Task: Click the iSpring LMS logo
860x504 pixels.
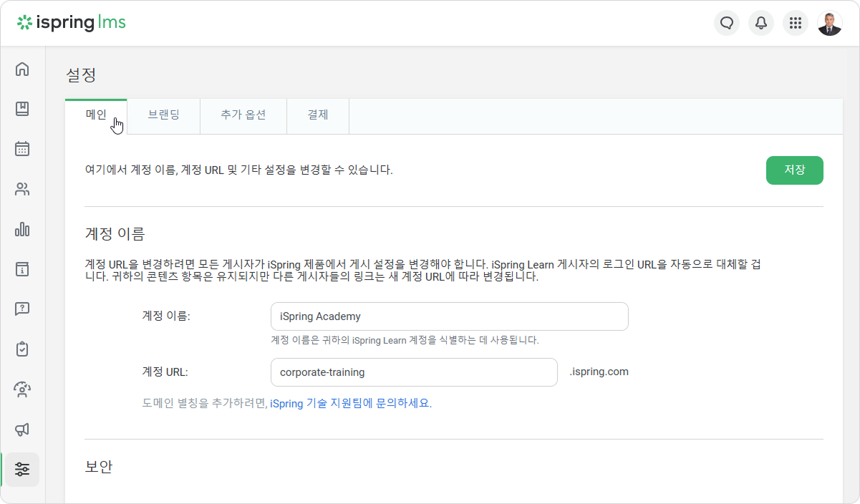Action: 72,23
